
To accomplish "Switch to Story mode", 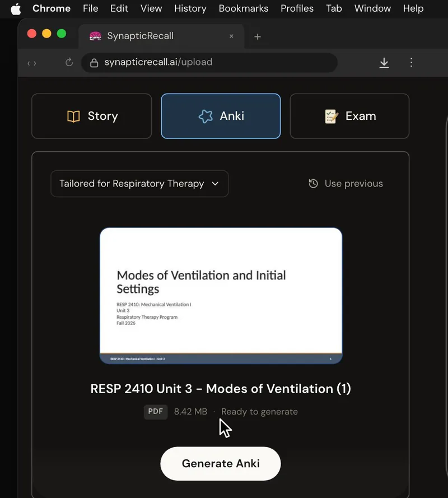I will (x=92, y=116).
